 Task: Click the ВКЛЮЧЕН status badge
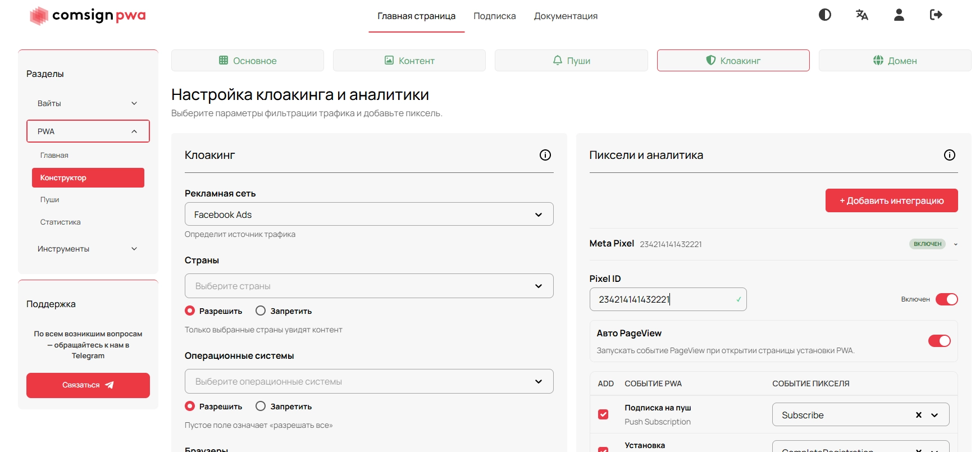[x=927, y=244]
